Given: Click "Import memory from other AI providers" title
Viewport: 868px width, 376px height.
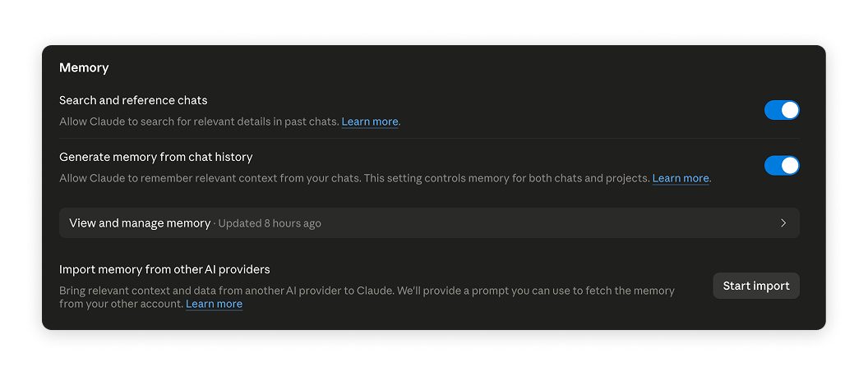Looking at the screenshot, I should pos(164,269).
